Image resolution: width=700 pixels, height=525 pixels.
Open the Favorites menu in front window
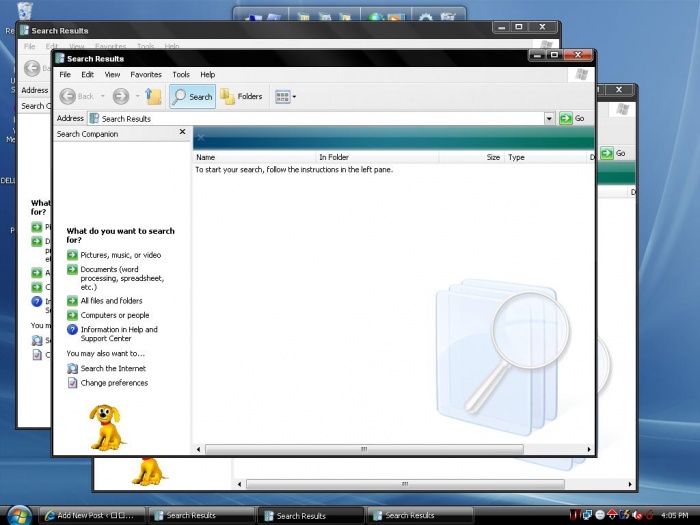pyautogui.click(x=146, y=75)
